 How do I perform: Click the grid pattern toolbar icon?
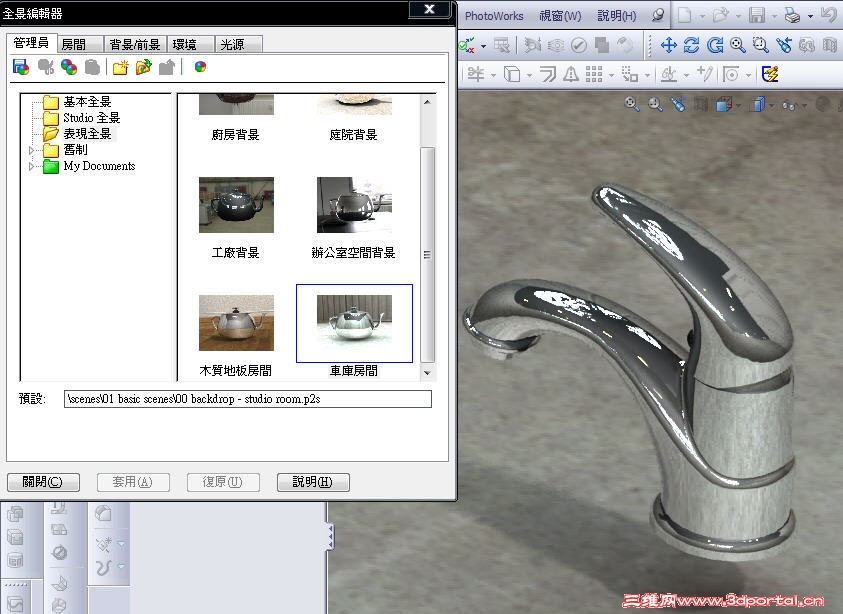click(x=594, y=74)
